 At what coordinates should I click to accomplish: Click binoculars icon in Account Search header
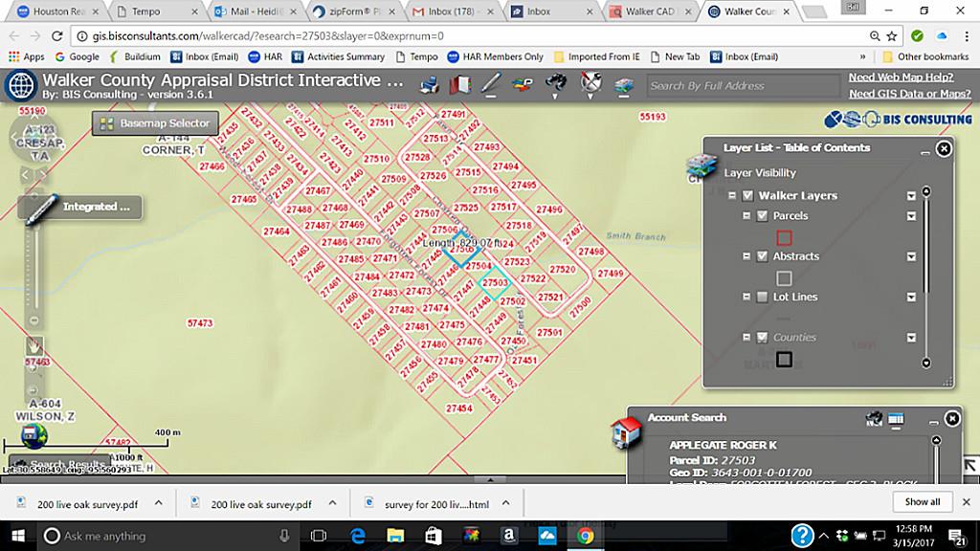point(874,419)
